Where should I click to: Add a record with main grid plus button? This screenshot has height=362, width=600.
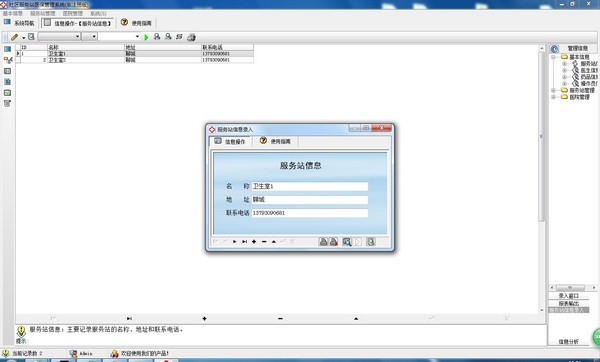tap(205, 318)
